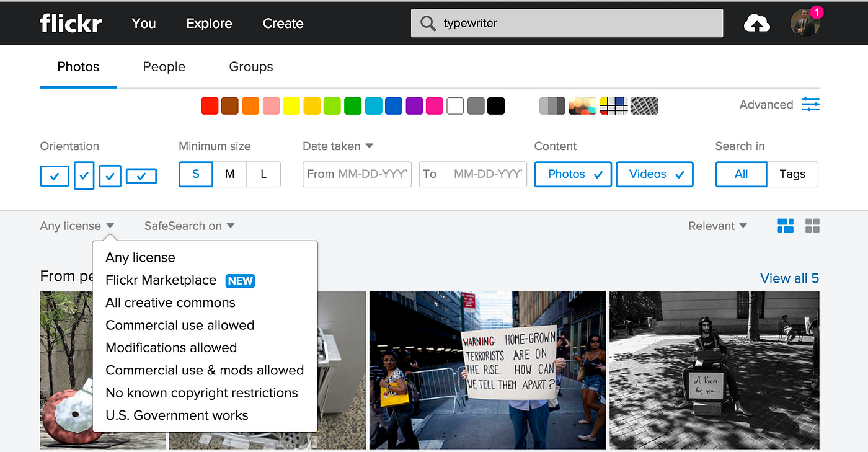Pick the pink salmon color swatch
The height and width of the screenshot is (452, 868).
tap(271, 106)
